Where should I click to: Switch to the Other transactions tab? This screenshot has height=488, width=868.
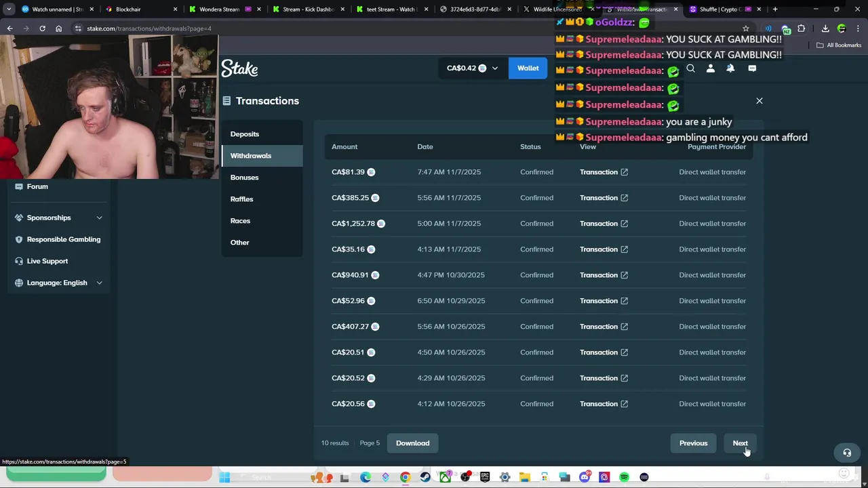pos(262,243)
